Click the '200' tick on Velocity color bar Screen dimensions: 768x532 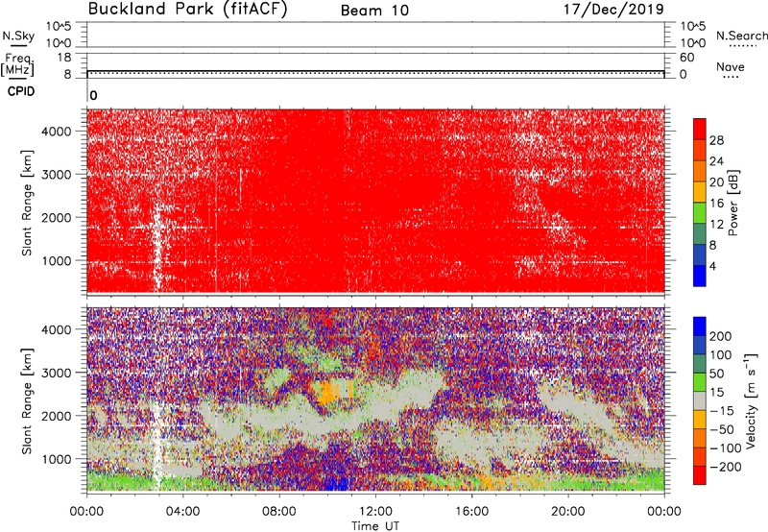(x=720, y=336)
